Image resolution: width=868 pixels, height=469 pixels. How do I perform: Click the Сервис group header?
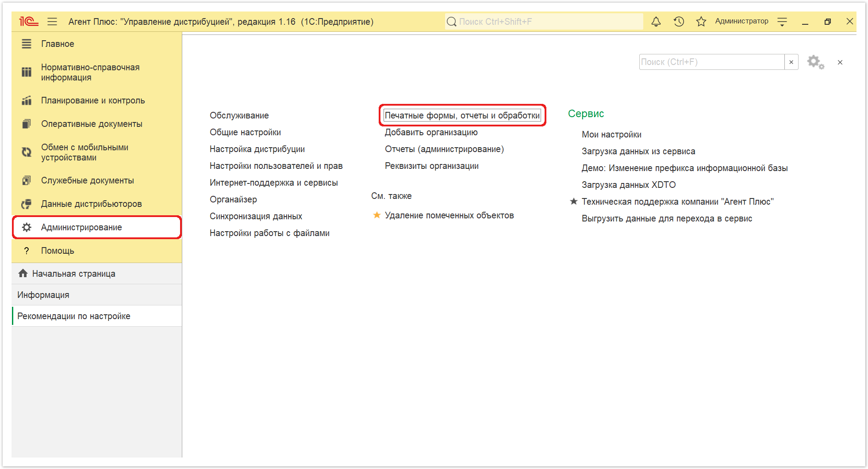[586, 114]
